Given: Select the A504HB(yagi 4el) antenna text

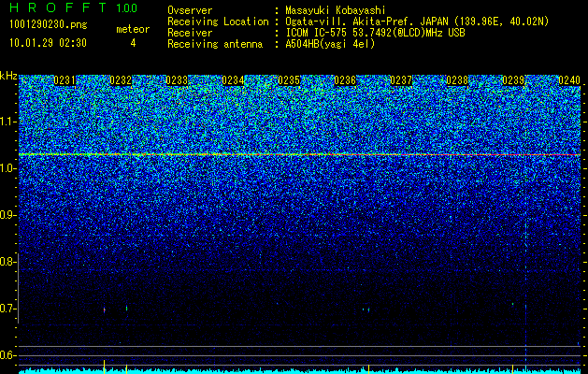Looking at the screenshot, I should coord(330,44).
